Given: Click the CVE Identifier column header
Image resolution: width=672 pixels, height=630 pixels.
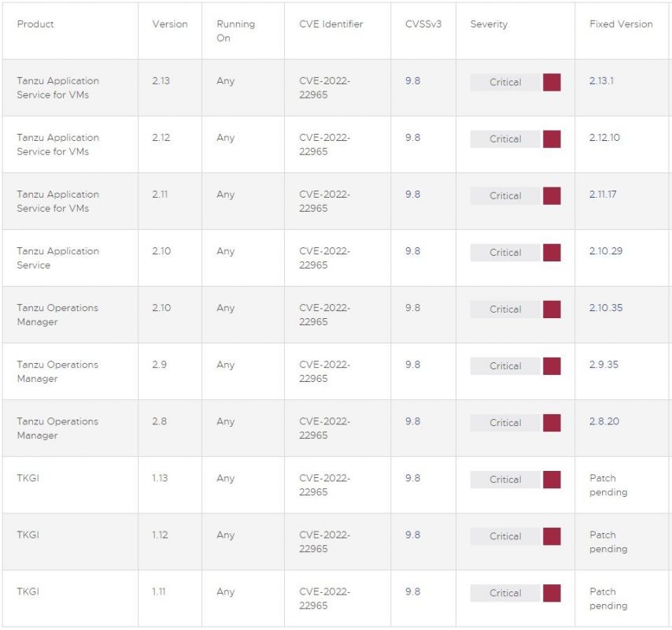Looking at the screenshot, I should coord(330,24).
